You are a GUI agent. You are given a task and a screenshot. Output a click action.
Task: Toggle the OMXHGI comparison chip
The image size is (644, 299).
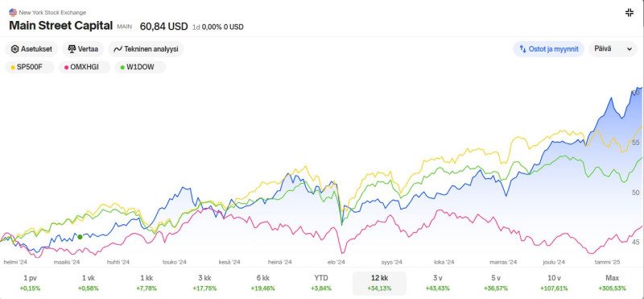85,67
